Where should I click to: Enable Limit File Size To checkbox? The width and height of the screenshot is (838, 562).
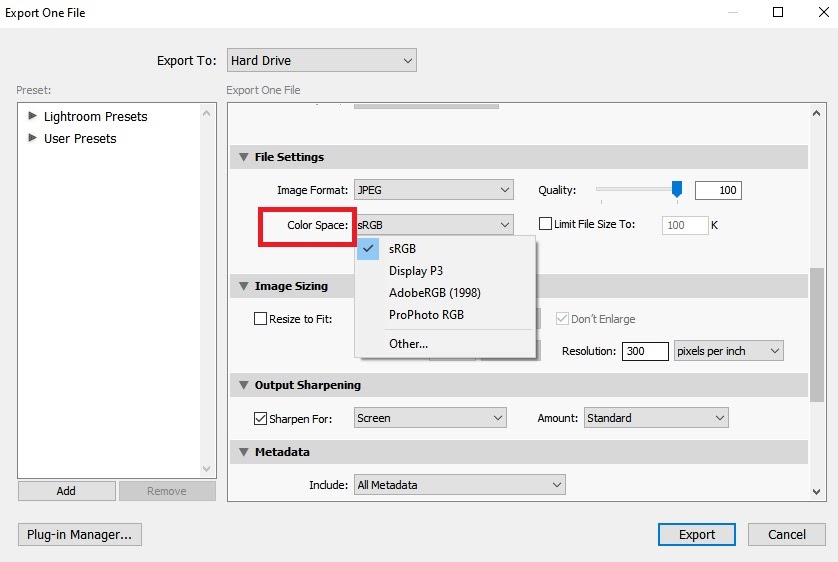(545, 224)
